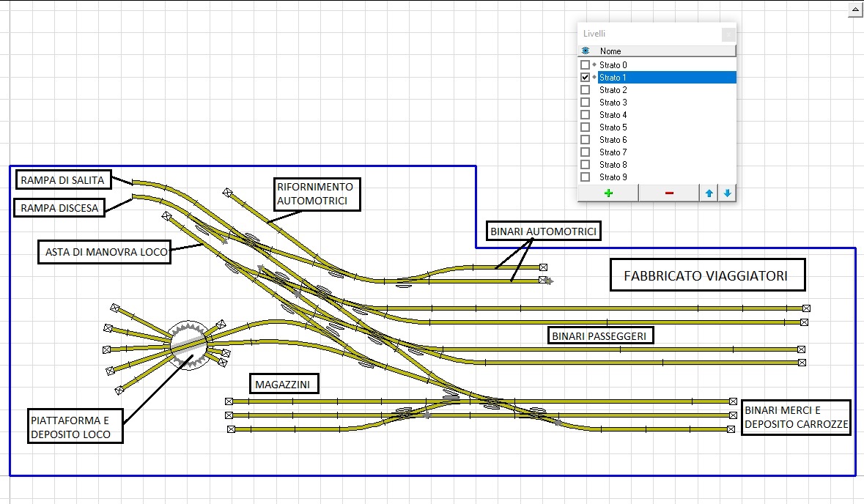864x504 pixels.
Task: Enable the Strato 0 visibility checkbox
Action: point(585,65)
